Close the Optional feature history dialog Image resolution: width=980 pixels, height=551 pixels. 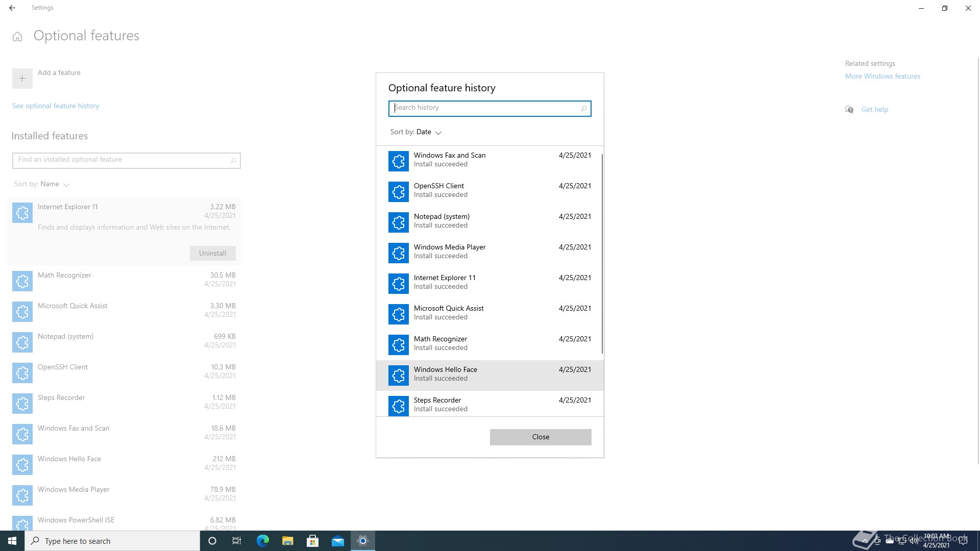[541, 437]
